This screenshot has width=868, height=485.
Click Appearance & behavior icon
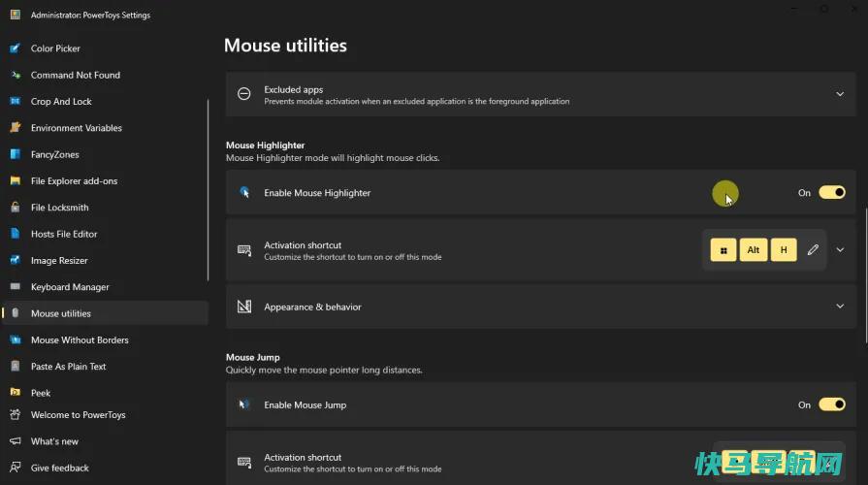244,307
